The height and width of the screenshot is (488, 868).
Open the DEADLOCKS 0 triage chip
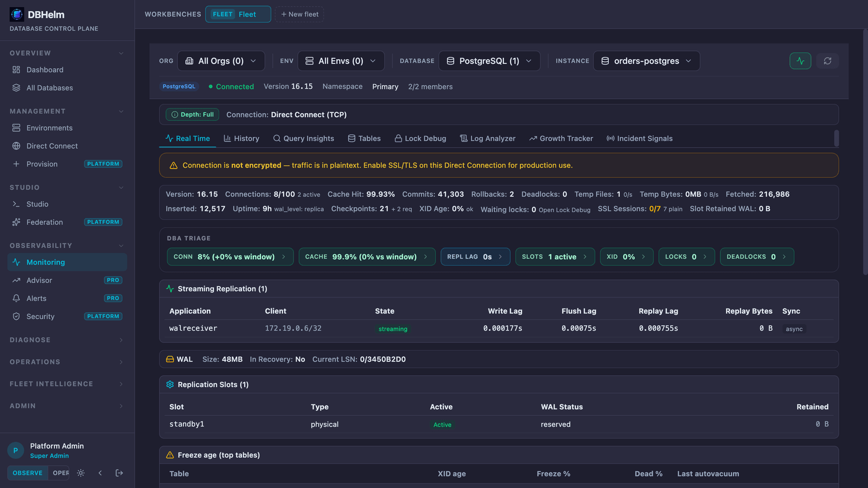coord(757,256)
